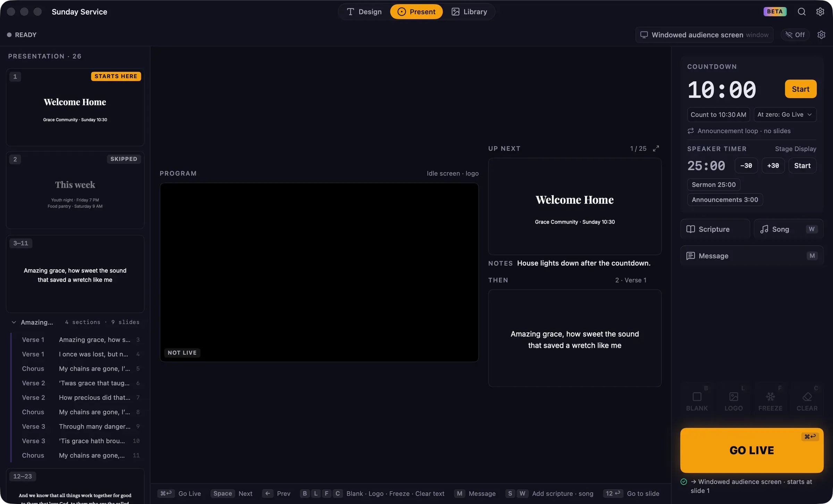This screenshot has height=504, width=833.
Task: Activate the Freeze snowflake icon
Action: (x=770, y=397)
